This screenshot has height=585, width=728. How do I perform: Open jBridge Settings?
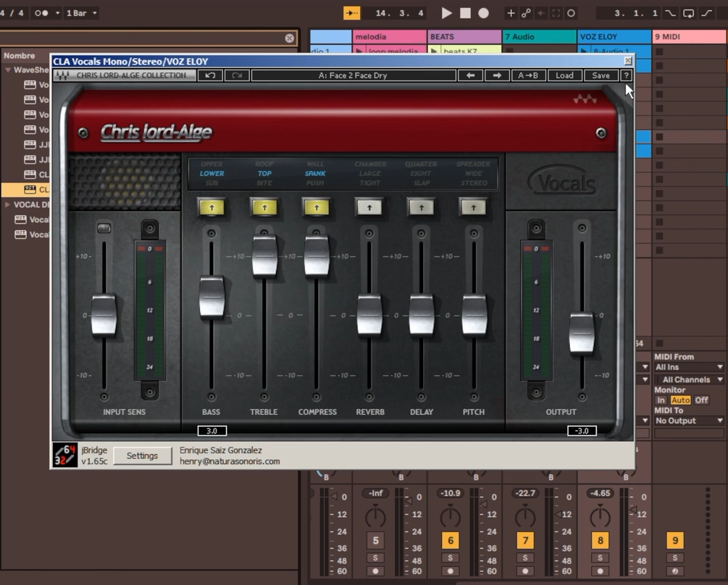pos(142,455)
